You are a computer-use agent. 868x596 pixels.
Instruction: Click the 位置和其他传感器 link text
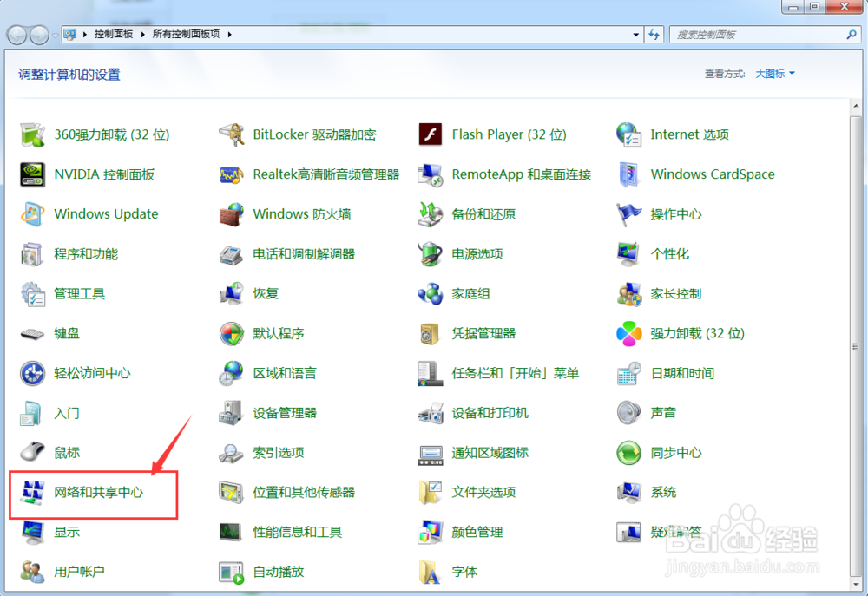[x=304, y=493]
